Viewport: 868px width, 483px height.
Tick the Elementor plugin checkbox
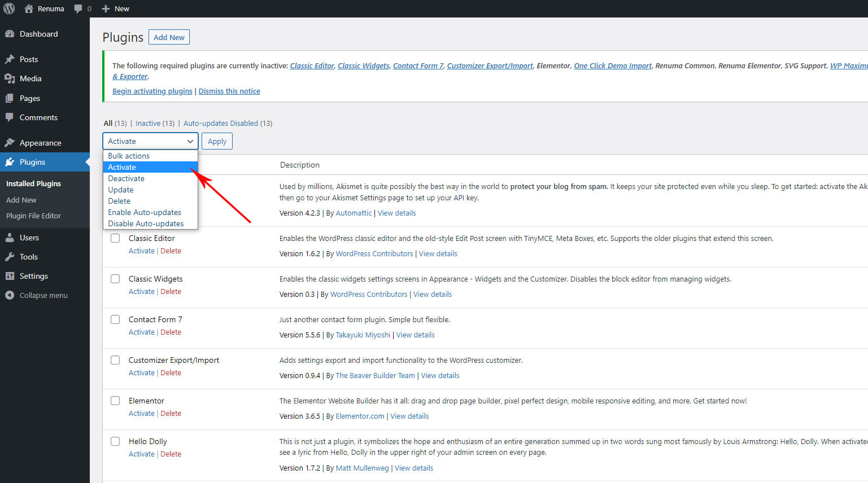pyautogui.click(x=115, y=401)
